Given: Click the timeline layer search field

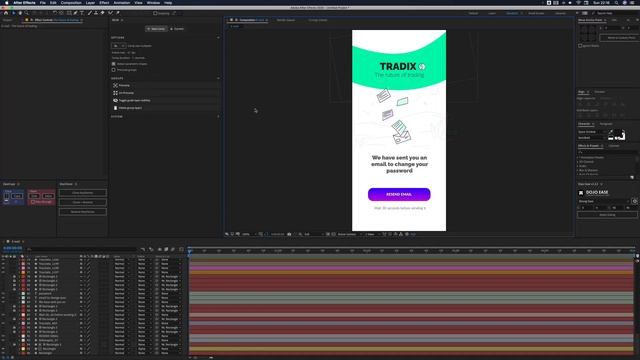Looking at the screenshot, I should pyautogui.click(x=81, y=249).
